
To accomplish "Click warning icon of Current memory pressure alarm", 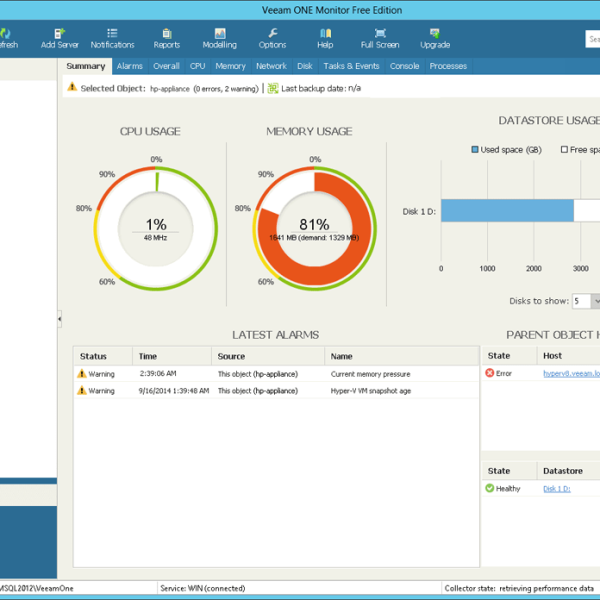I will (x=82, y=373).
